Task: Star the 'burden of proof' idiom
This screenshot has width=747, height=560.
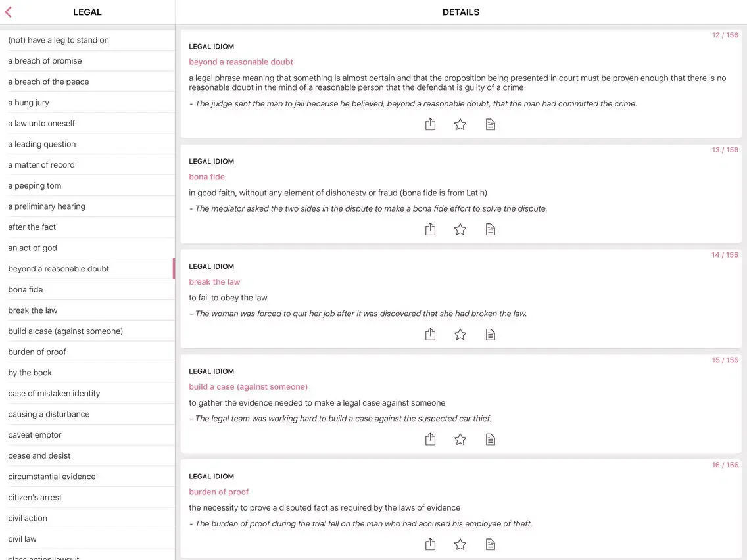Action: 460,544
